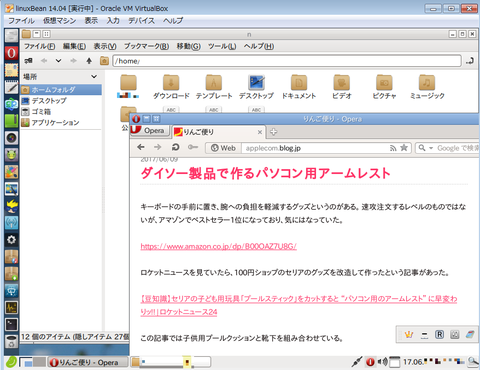Click the Opera key password icon
Image resolution: width=480 pixels, height=370 pixels.
click(x=193, y=147)
